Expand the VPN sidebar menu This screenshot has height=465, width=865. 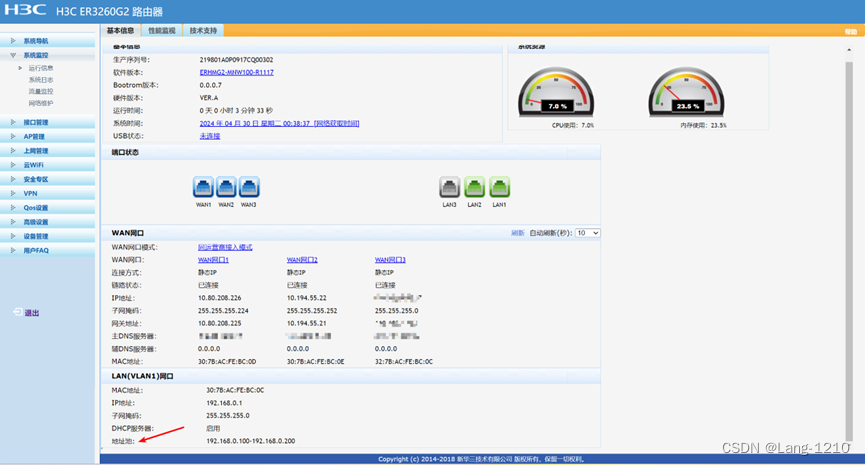coord(47,194)
